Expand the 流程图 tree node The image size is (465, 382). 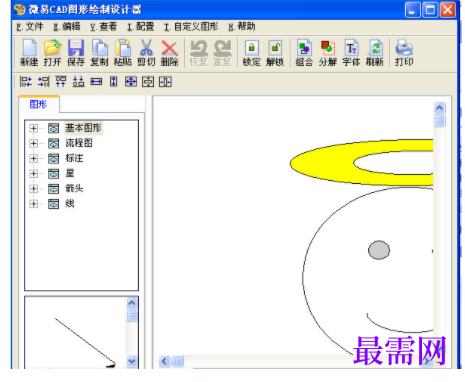pyautogui.click(x=33, y=143)
